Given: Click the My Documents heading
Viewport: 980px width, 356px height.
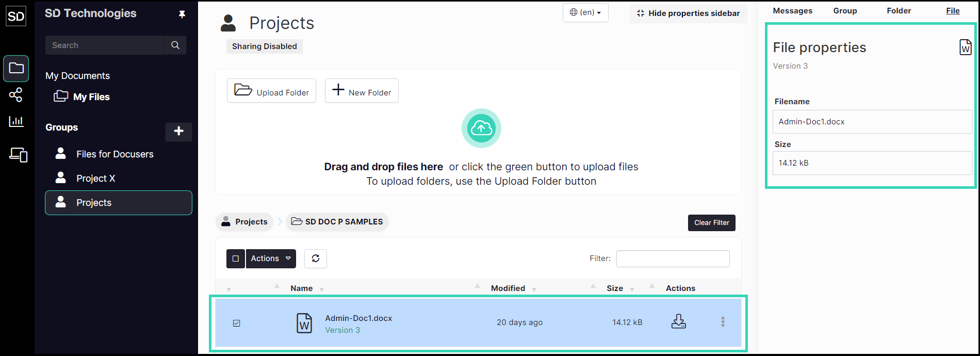Looking at the screenshot, I should click(77, 76).
